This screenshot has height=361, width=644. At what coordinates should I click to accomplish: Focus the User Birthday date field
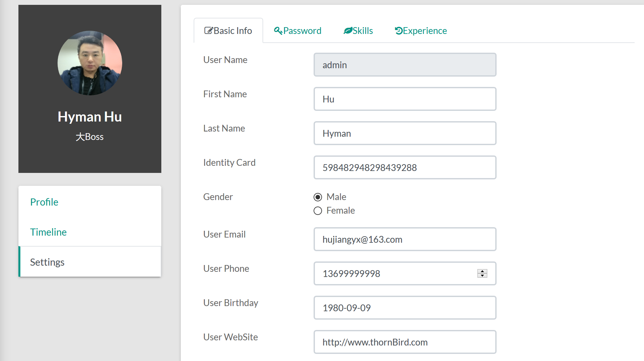pyautogui.click(x=405, y=308)
